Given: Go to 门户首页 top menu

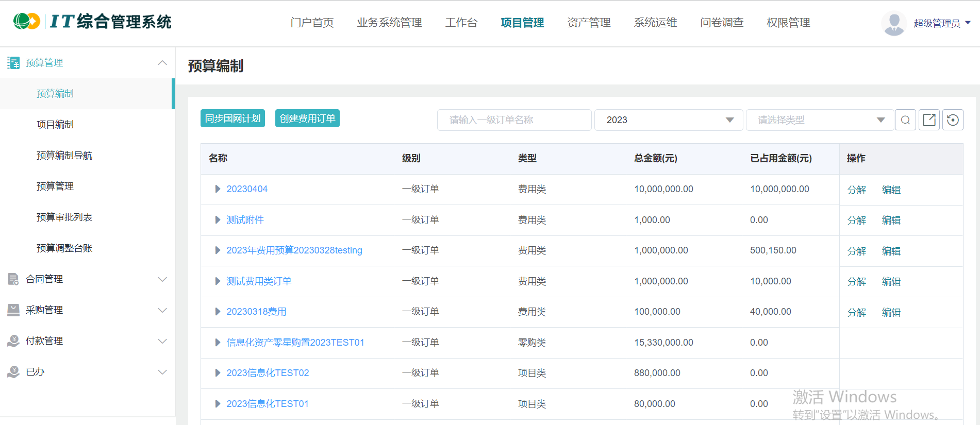Looking at the screenshot, I should [x=312, y=23].
